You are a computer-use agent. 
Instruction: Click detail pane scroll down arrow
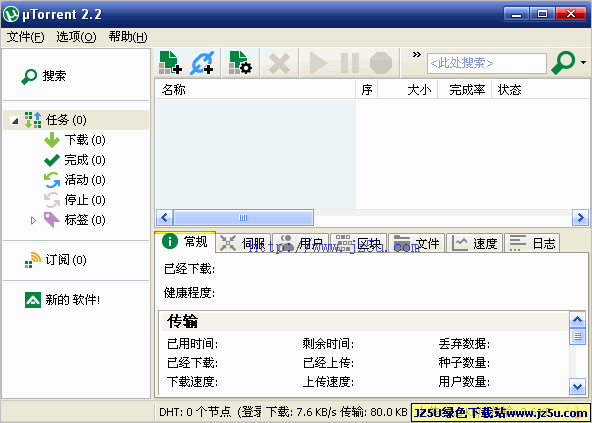pyautogui.click(x=577, y=386)
